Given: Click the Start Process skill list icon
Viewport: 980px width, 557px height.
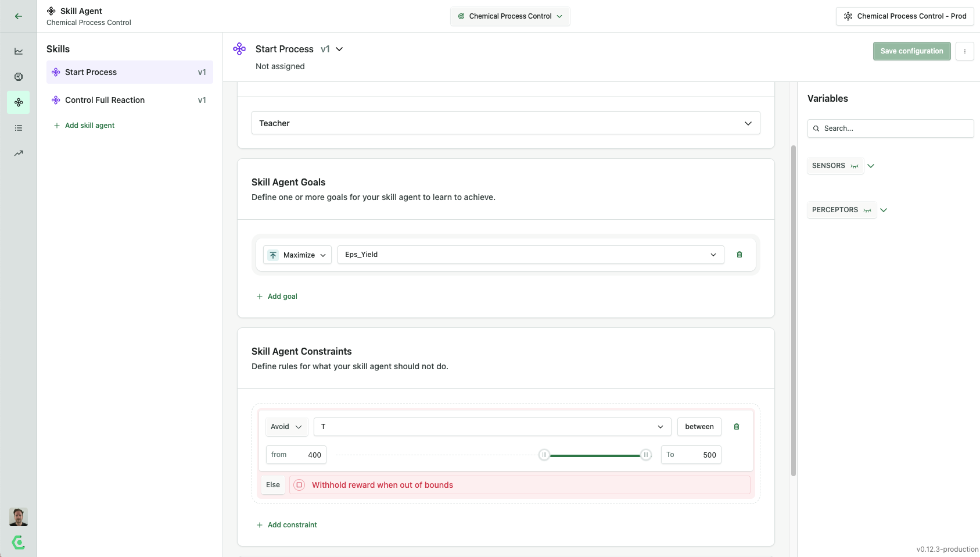Looking at the screenshot, I should click(56, 72).
